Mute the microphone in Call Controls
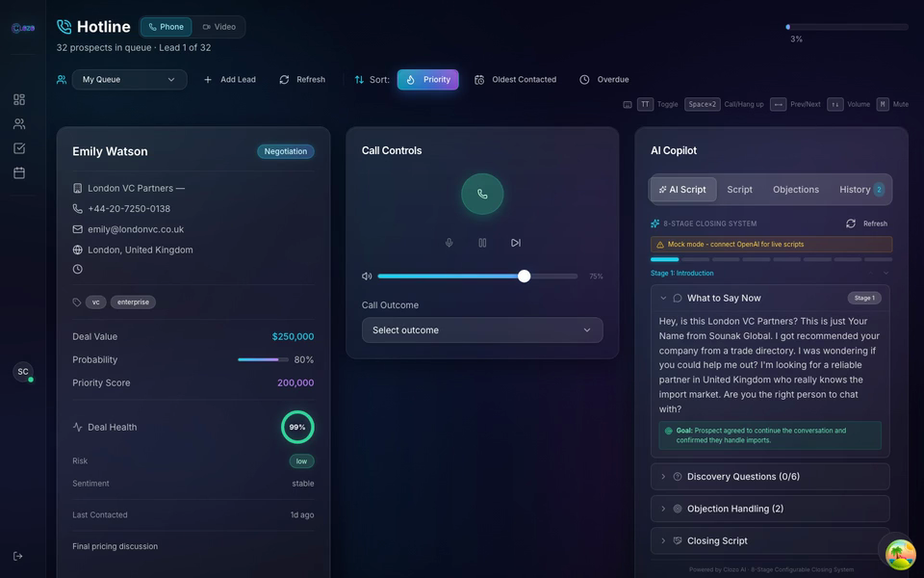924x578 pixels. coord(449,243)
